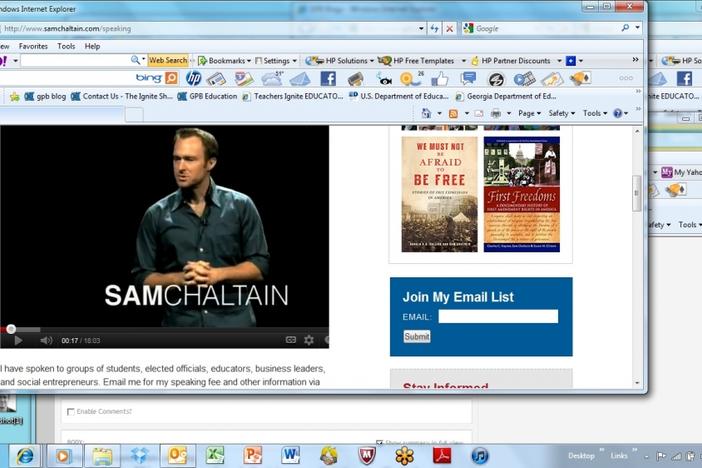This screenshot has height=468, width=702.
Task: Open iTunes from the taskbar
Action: 480,456
